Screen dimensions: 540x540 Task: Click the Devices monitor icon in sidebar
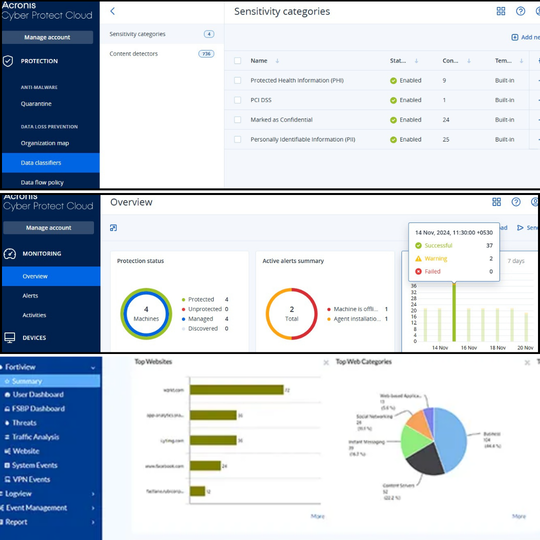(x=10, y=338)
